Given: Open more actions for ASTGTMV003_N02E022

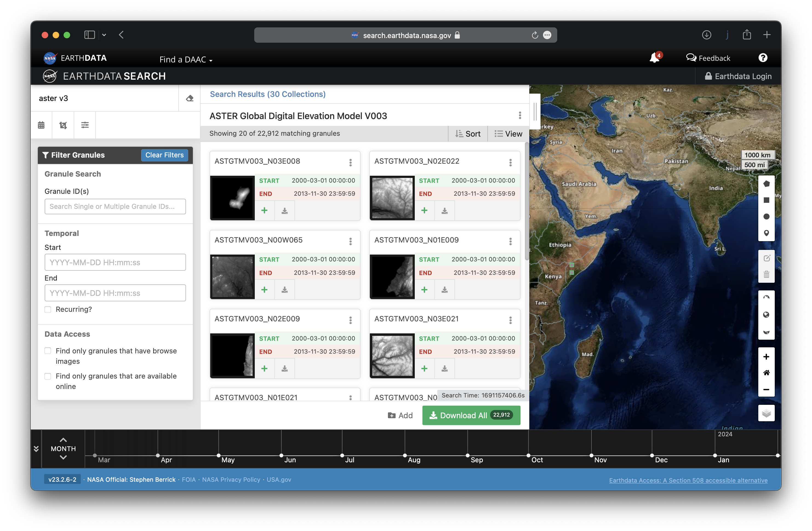Looking at the screenshot, I should click(x=510, y=163).
